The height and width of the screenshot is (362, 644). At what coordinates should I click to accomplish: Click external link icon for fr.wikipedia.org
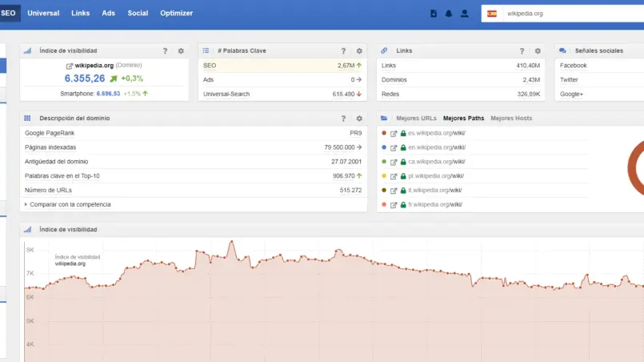[394, 205]
